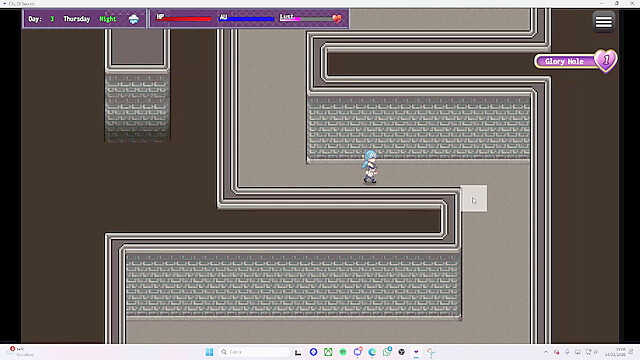The image size is (640, 360).
Task: Open the hamburger game menu
Action: click(x=603, y=22)
